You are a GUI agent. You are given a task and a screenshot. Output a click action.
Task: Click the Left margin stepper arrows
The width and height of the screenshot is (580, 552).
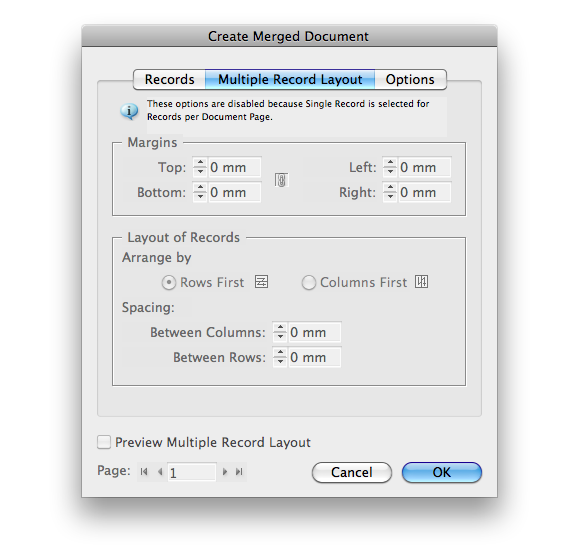pos(390,167)
